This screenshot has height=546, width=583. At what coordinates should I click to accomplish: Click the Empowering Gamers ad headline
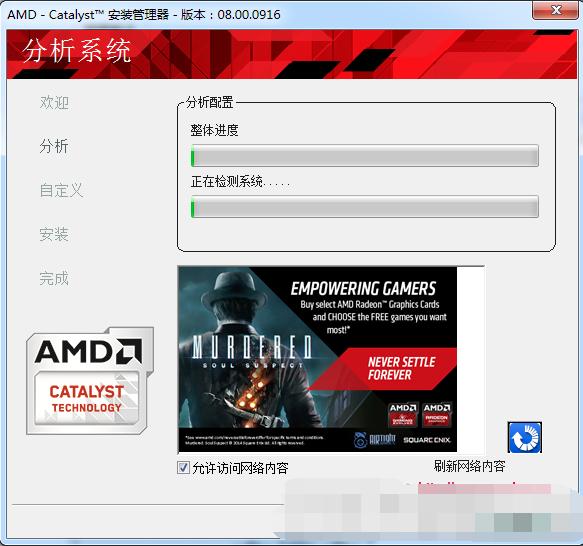[363, 289]
